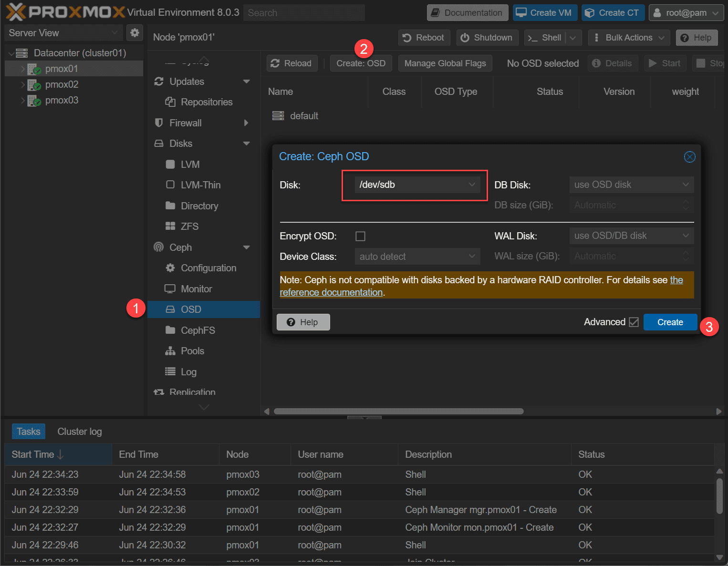Click the top Search input field
The width and height of the screenshot is (728, 566).
click(304, 13)
